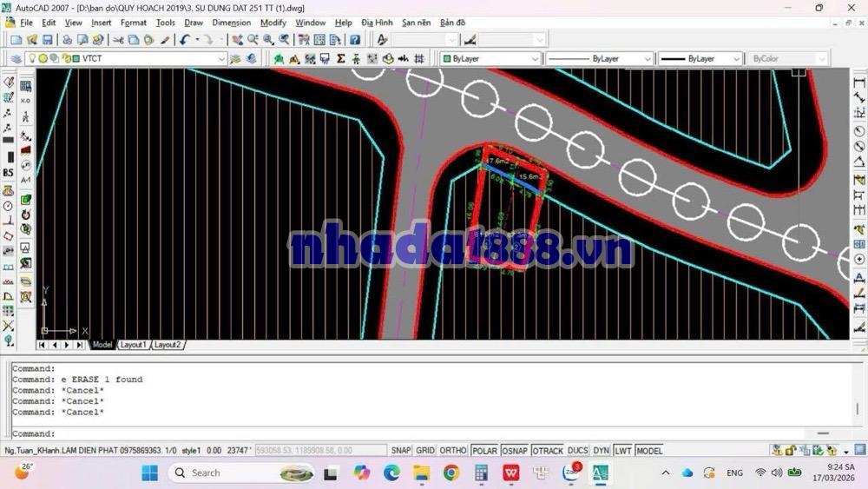Open the Dimension menu
The image size is (868, 489).
point(231,23)
